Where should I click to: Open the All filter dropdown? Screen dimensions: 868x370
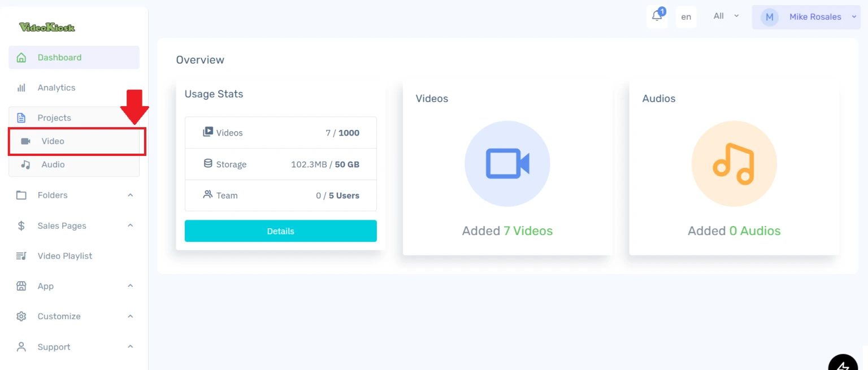(x=726, y=16)
